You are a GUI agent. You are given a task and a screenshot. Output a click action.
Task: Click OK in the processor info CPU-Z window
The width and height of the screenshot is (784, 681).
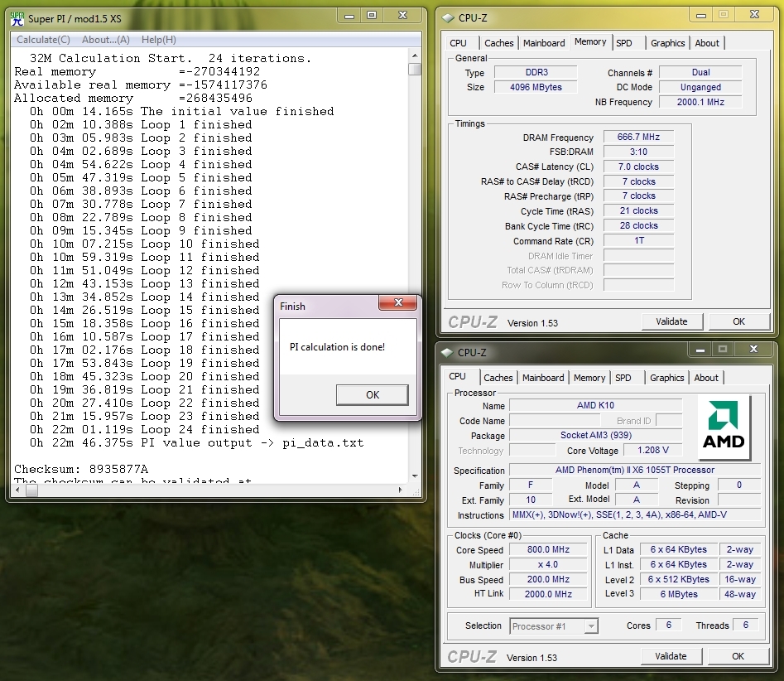pos(738,656)
